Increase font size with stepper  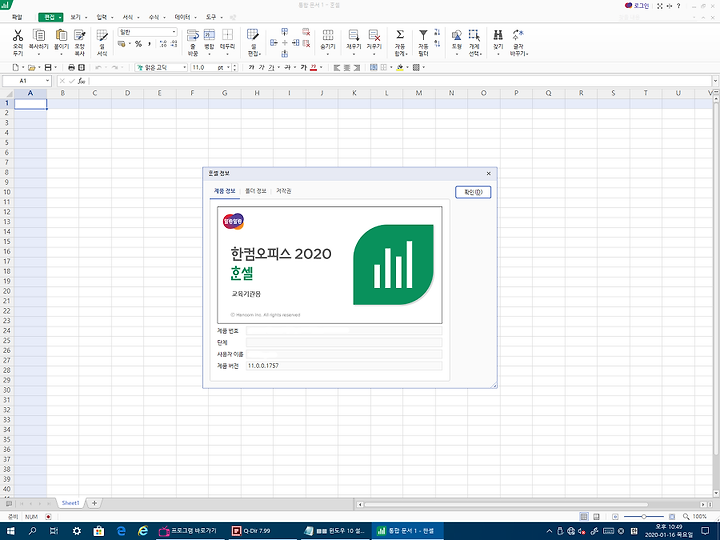point(235,65)
